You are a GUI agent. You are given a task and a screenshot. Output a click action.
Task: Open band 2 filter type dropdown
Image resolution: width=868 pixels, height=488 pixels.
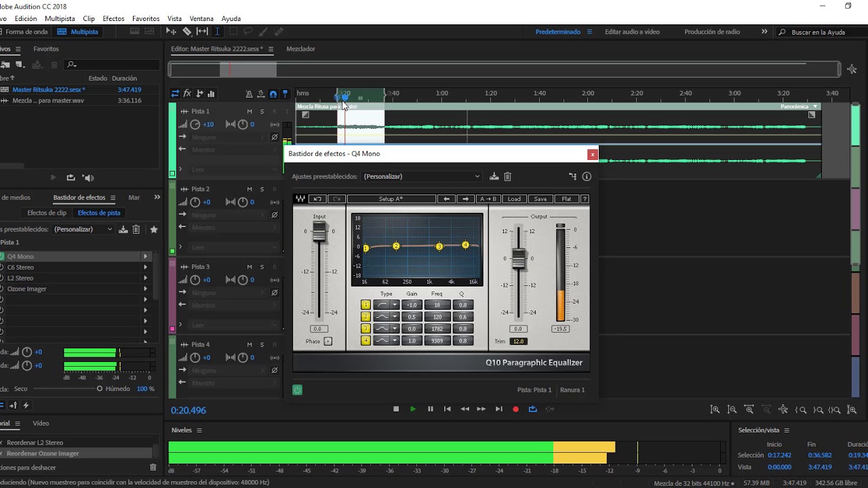click(395, 317)
